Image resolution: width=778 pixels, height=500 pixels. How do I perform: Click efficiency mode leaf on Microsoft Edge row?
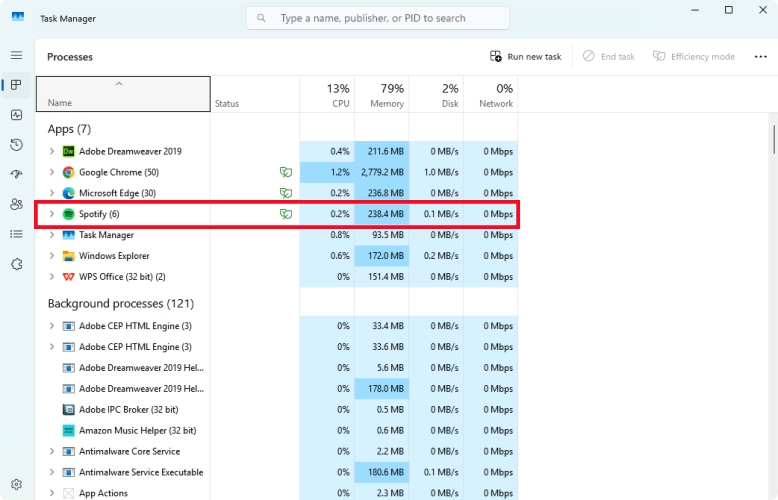click(286, 193)
